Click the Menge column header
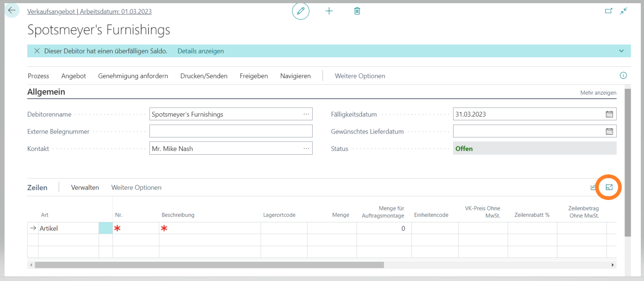The image size is (644, 281). tap(341, 215)
